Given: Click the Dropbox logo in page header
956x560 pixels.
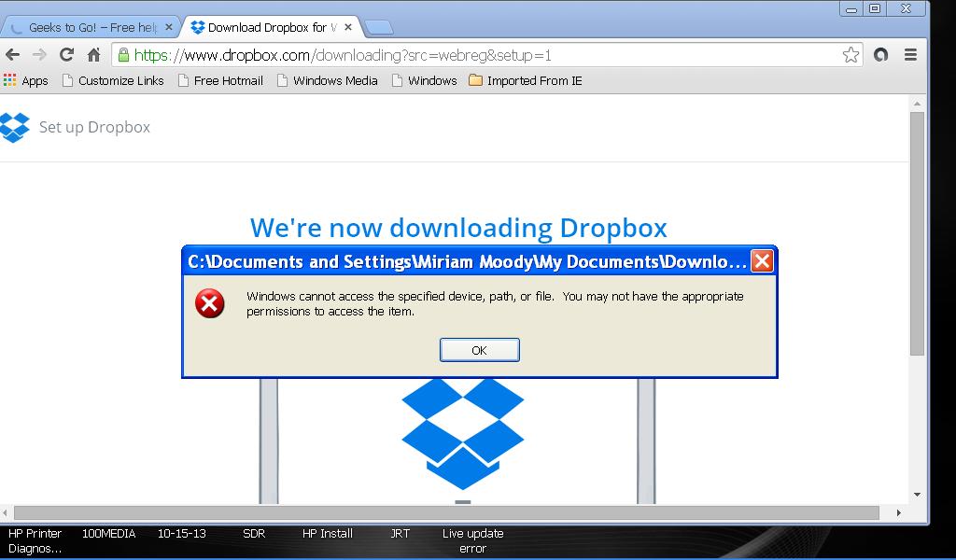Looking at the screenshot, I should 15,127.
